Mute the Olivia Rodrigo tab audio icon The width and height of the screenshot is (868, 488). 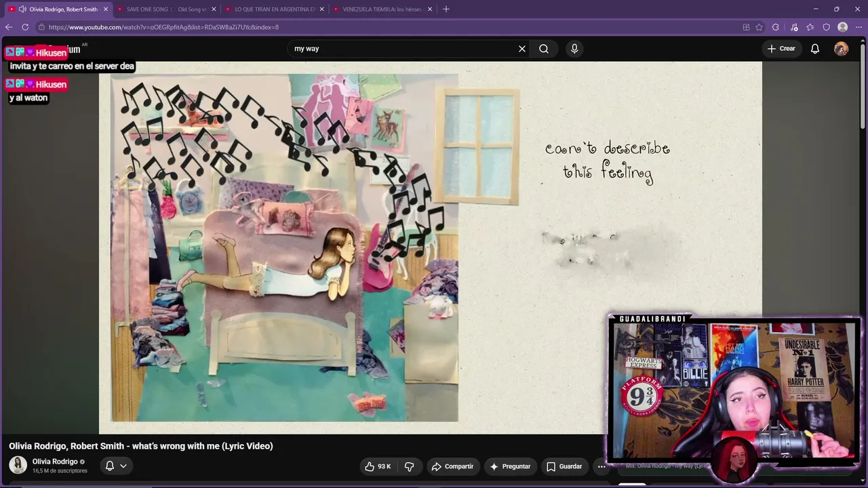(x=22, y=9)
